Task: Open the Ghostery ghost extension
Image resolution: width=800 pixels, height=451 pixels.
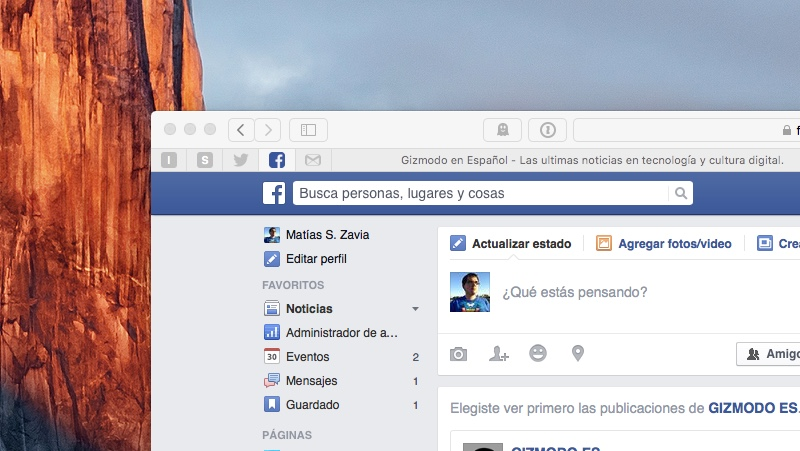Action: click(503, 130)
